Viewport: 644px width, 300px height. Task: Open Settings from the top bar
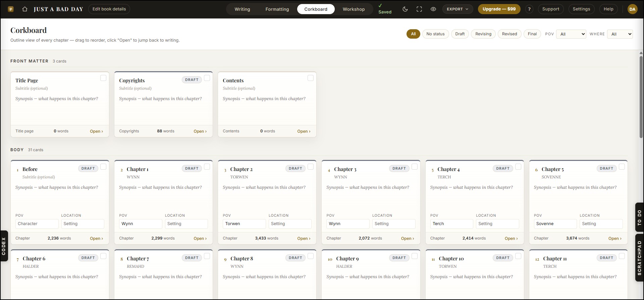click(x=581, y=9)
